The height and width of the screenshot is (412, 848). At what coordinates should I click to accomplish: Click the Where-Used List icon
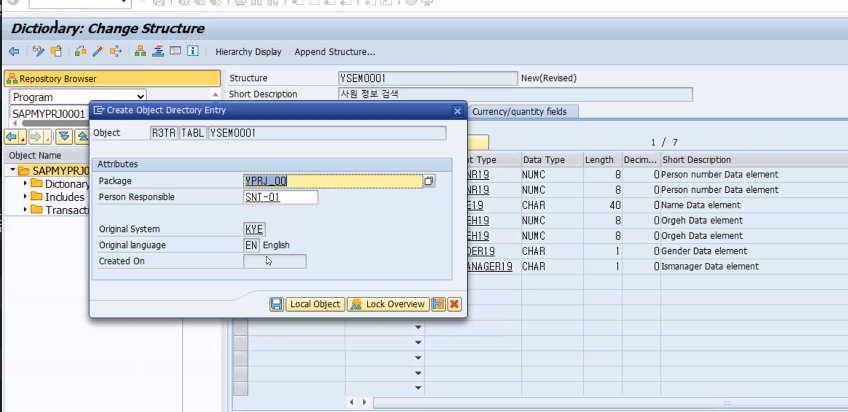click(x=115, y=51)
